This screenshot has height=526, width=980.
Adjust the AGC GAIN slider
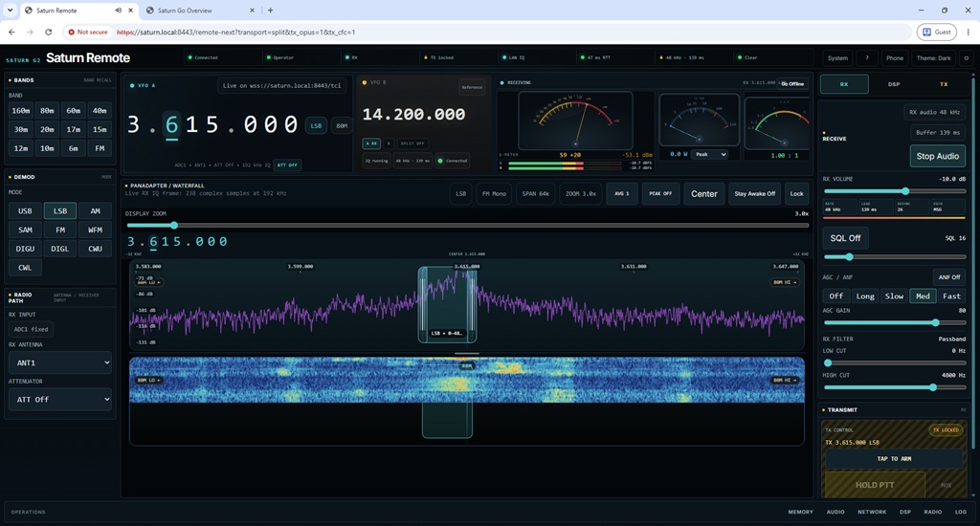[x=895, y=322]
